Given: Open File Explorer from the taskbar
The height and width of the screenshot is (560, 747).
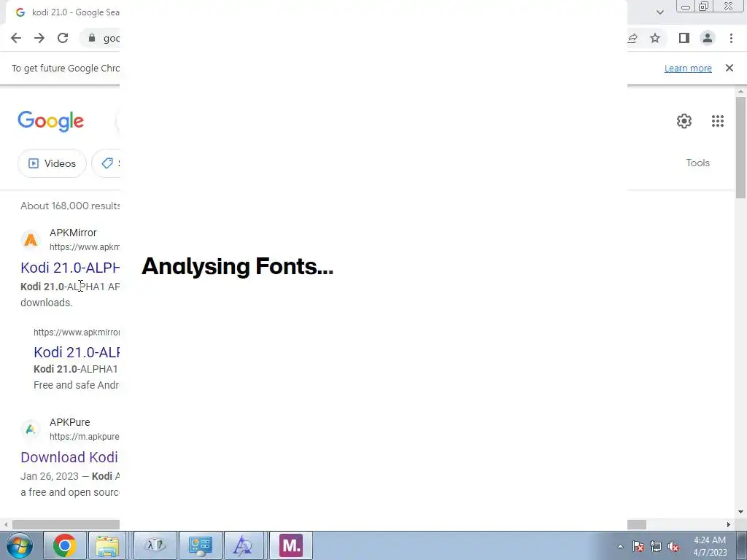Looking at the screenshot, I should (x=108, y=545).
